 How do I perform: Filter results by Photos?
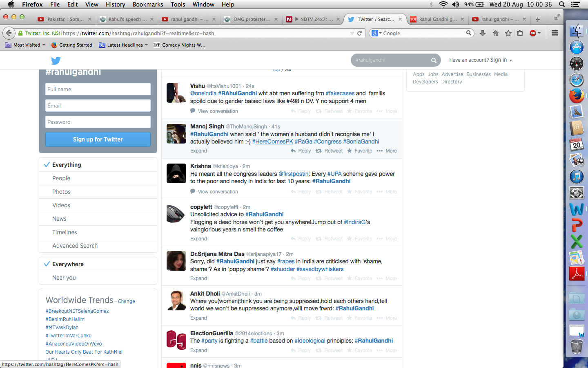[98, 192]
